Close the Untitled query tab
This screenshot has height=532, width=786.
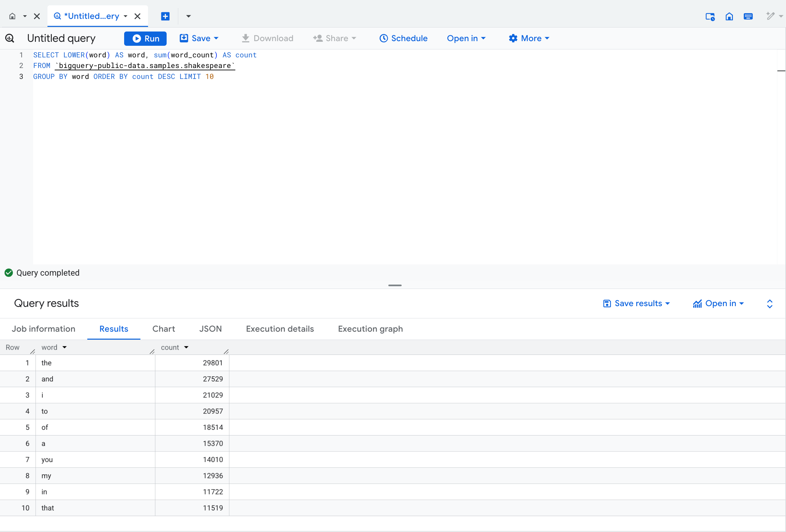click(x=138, y=16)
